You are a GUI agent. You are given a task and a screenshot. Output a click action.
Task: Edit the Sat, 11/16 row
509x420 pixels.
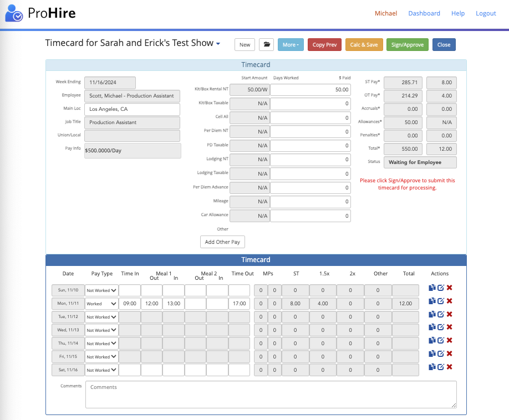[x=440, y=367]
